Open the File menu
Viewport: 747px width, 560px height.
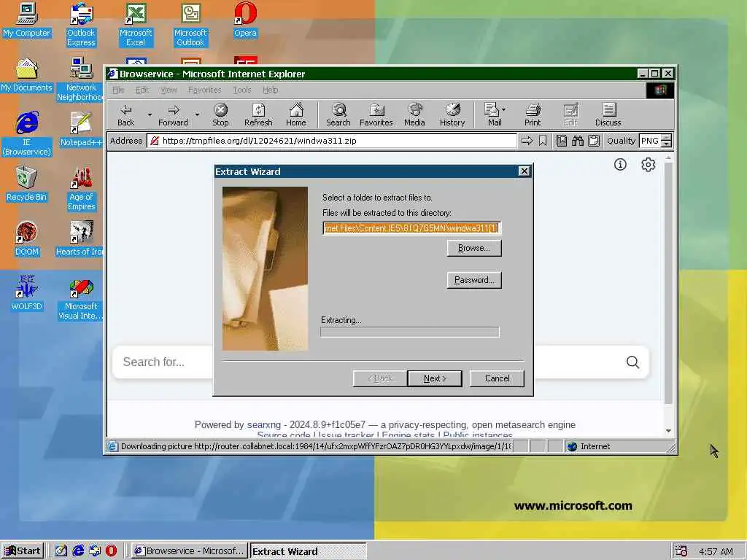pyautogui.click(x=118, y=90)
